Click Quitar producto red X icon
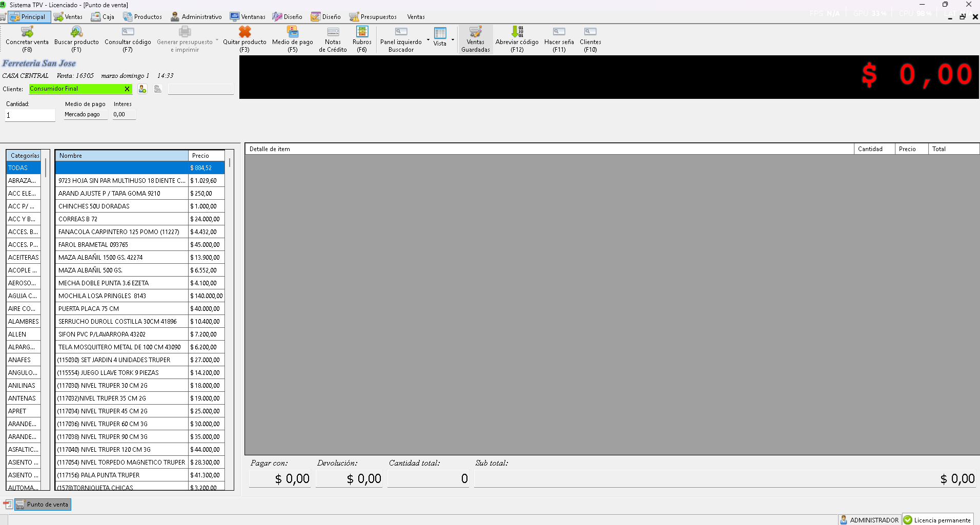The height and width of the screenshot is (525, 980). point(244,32)
